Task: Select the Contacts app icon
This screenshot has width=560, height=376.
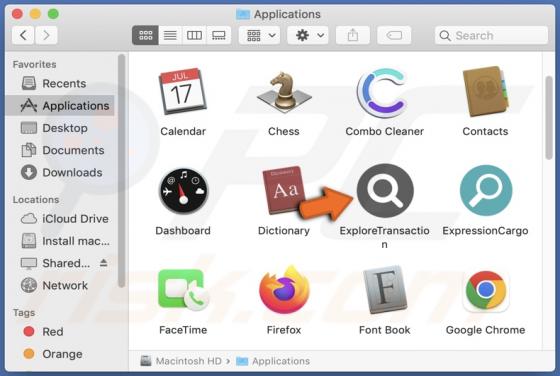Action: click(x=485, y=91)
